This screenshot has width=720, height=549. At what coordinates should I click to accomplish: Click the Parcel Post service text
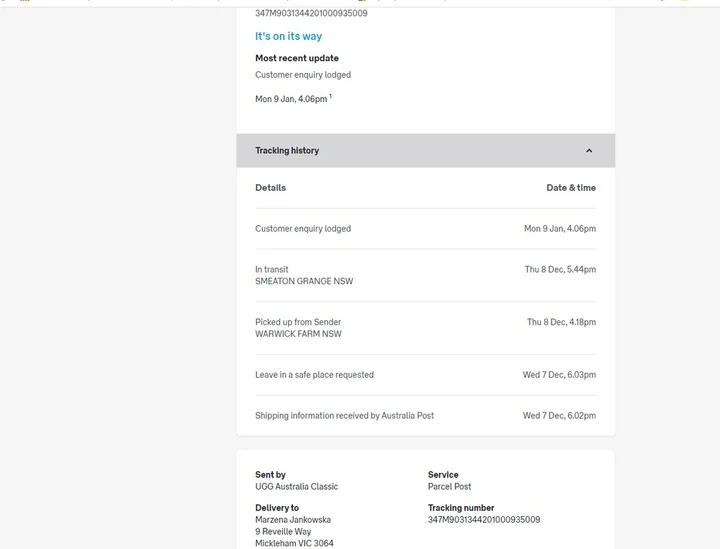[x=449, y=487]
